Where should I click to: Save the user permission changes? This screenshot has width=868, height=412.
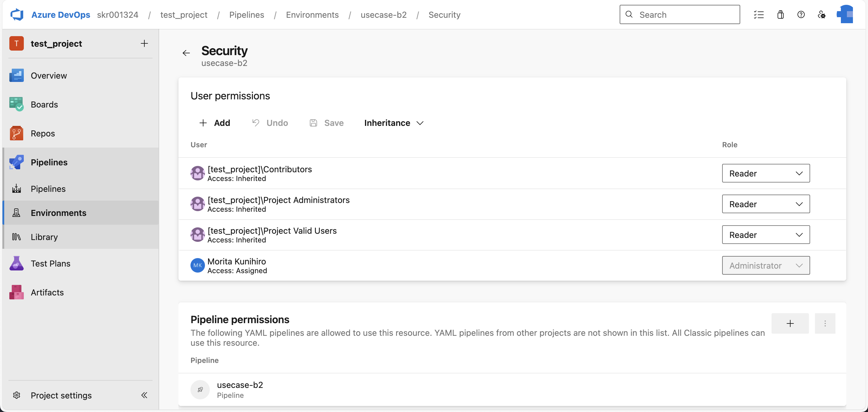pyautogui.click(x=326, y=123)
